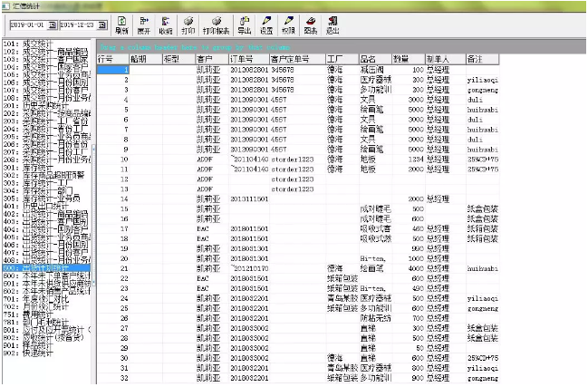Select report 304 库存统计-部门
588x387 pixels.
click(37, 190)
